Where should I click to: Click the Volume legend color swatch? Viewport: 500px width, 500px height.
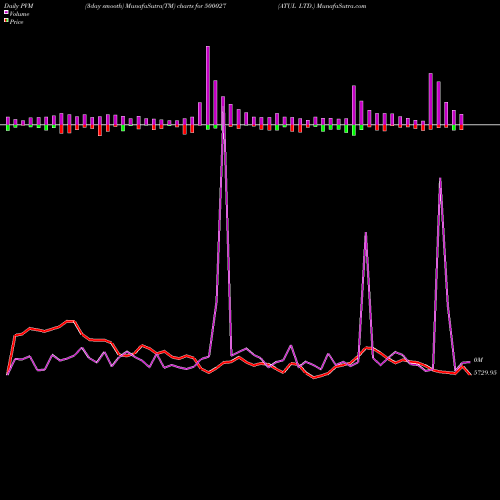(6, 12)
